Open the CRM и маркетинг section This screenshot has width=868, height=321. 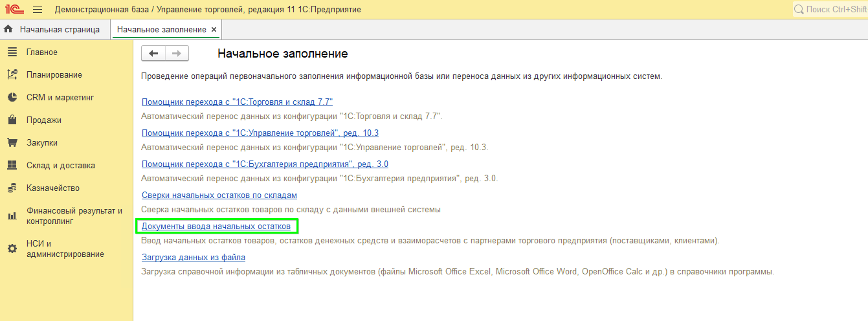pyautogui.click(x=60, y=98)
